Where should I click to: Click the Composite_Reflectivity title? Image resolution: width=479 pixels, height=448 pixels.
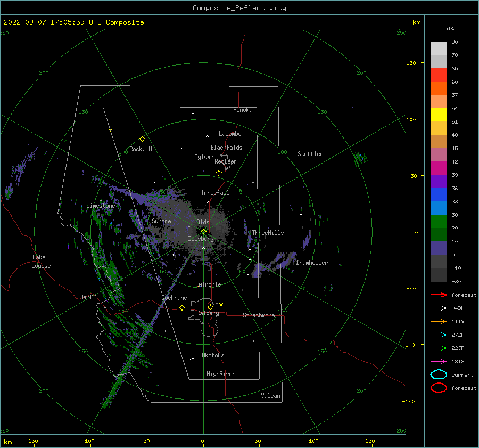[239, 8]
